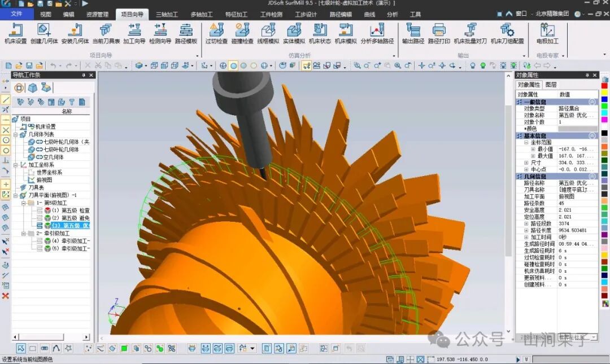Pick the magenta color swatch in palette
Viewport: 610px width, 364px height.
[604, 120]
